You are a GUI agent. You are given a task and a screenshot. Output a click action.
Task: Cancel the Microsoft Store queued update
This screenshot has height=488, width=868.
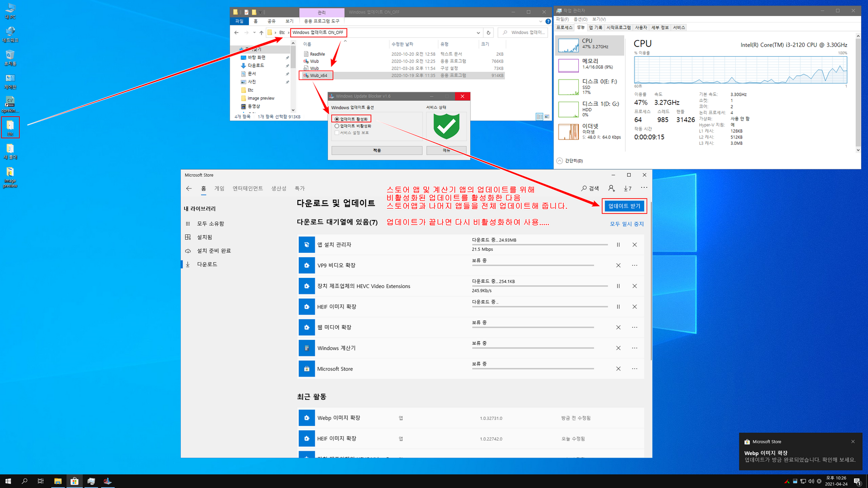pyautogui.click(x=618, y=369)
